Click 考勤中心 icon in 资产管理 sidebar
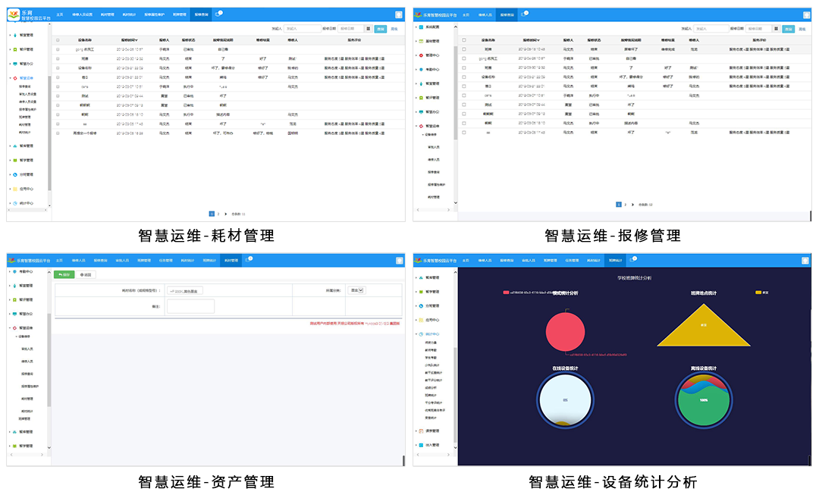Viewport: 819px width, 504px height. coord(15,271)
